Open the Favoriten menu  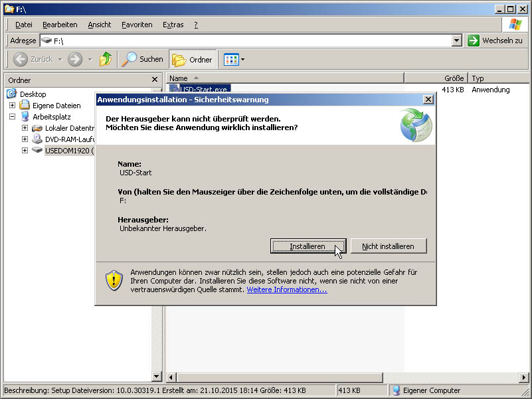[x=137, y=25]
